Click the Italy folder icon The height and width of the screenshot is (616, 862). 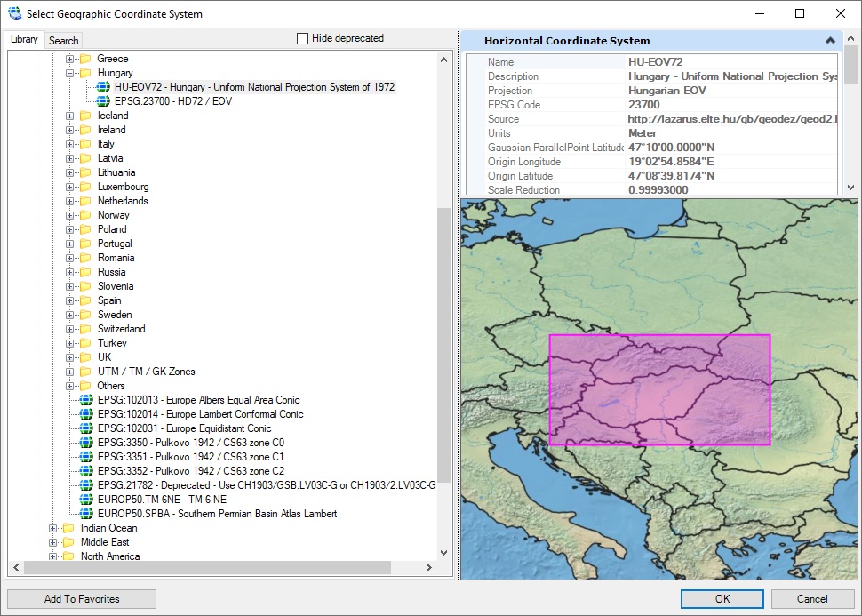[85, 144]
